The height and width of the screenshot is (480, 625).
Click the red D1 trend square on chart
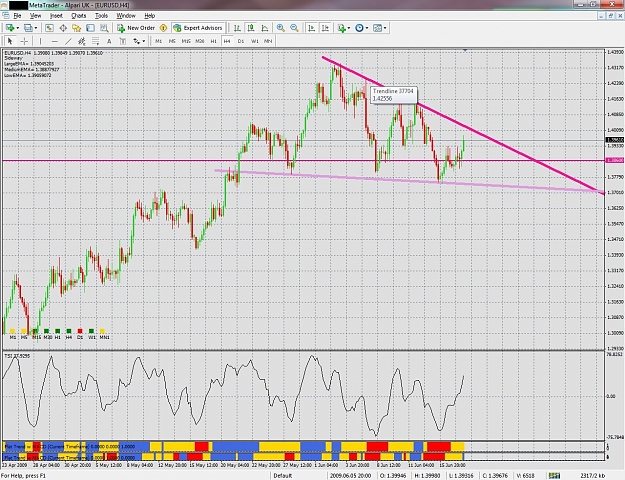click(x=80, y=331)
